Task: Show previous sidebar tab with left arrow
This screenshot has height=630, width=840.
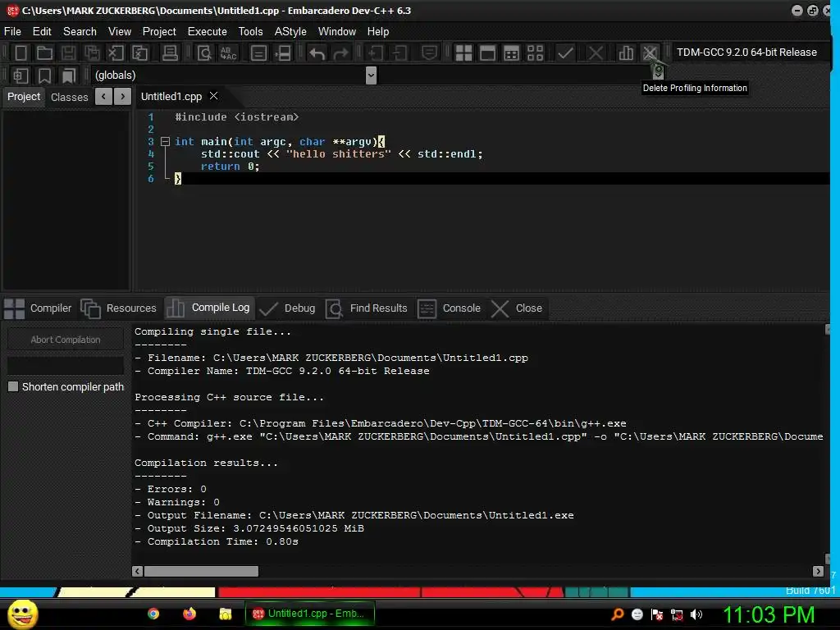Action: [104, 97]
